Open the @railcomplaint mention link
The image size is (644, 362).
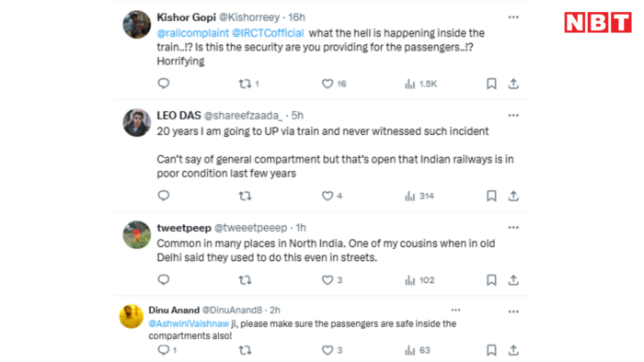(x=192, y=33)
